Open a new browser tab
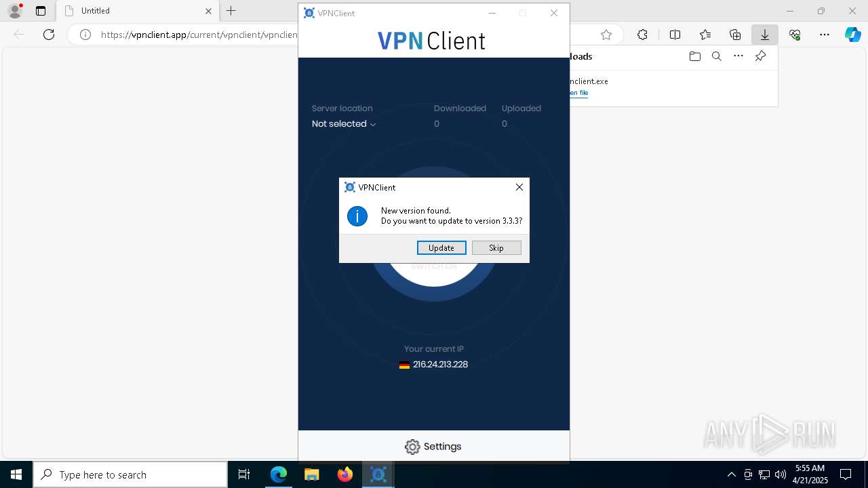Viewport: 868px width, 488px height. click(x=231, y=11)
